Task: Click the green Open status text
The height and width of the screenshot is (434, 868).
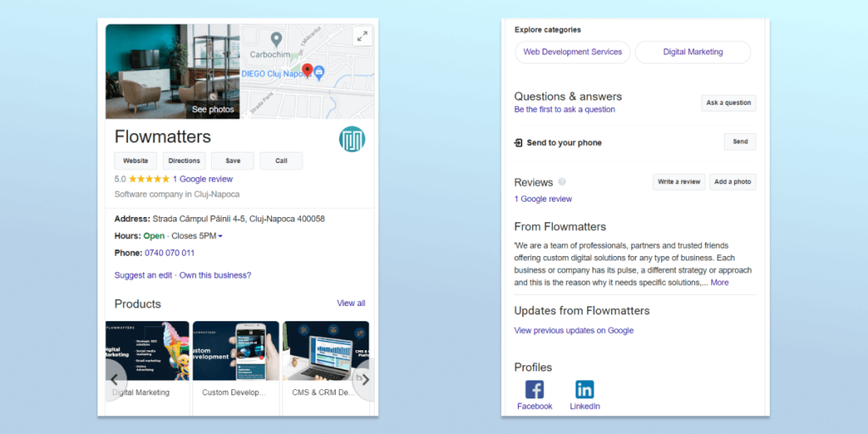Action: point(154,236)
